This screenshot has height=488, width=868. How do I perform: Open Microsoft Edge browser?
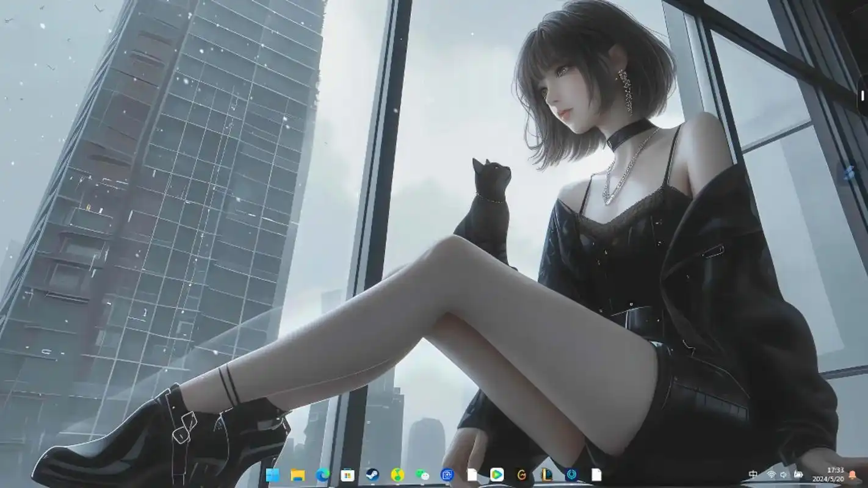[321, 475]
